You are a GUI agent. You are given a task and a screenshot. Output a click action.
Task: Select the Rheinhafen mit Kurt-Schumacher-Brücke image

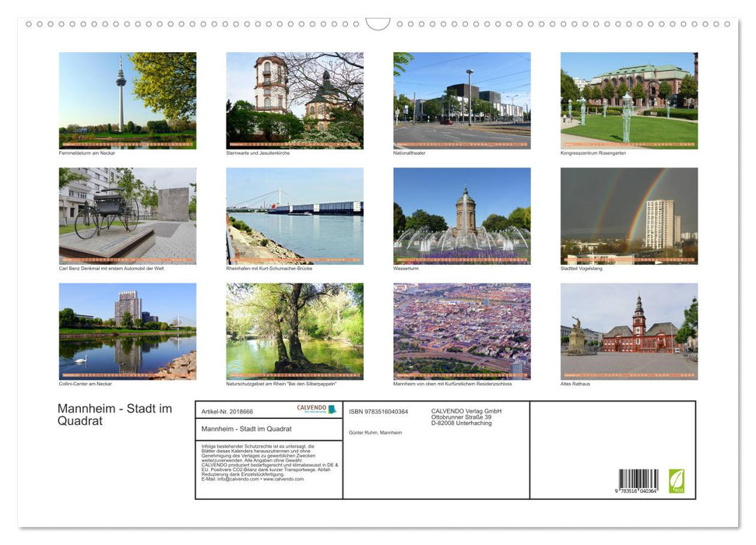[x=294, y=215]
